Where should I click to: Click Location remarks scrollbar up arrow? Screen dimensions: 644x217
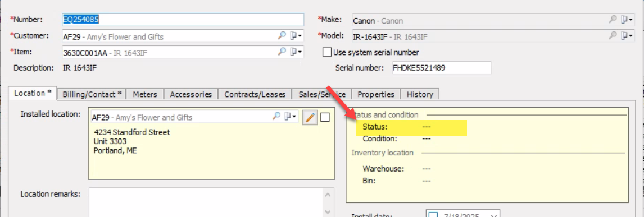click(x=328, y=195)
